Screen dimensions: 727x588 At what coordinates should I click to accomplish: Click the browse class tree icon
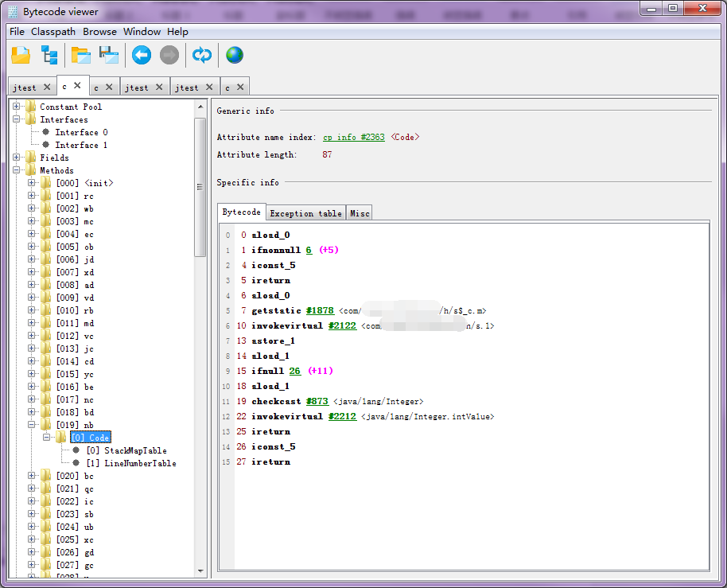(x=49, y=55)
